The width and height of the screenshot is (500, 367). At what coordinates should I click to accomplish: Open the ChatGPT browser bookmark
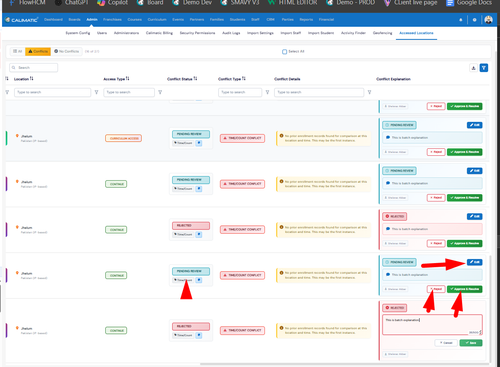pos(72,3)
